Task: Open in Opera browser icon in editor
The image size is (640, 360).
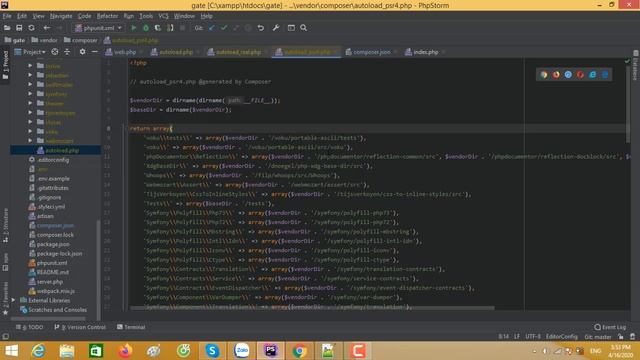Action: 580,75
